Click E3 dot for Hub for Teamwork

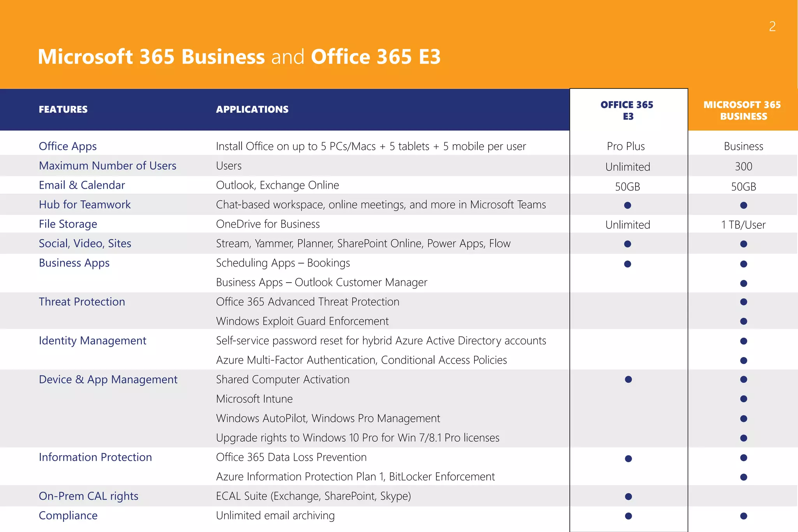[x=627, y=205]
